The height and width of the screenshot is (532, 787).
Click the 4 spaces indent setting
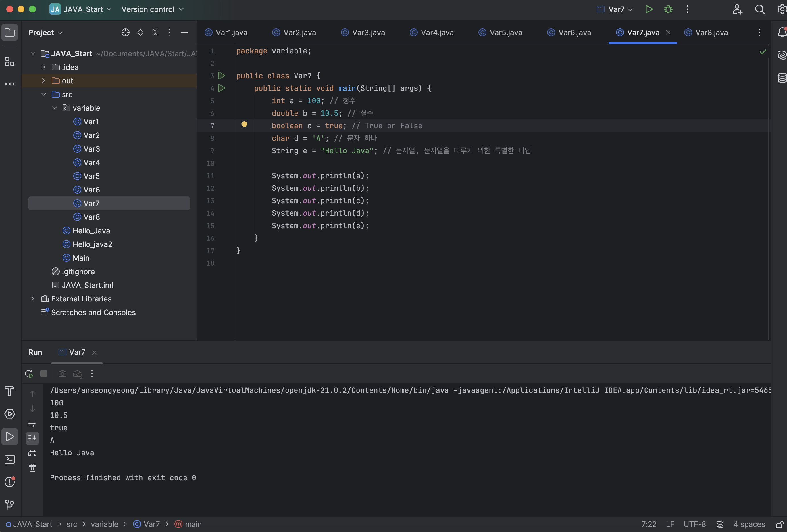tap(749, 524)
